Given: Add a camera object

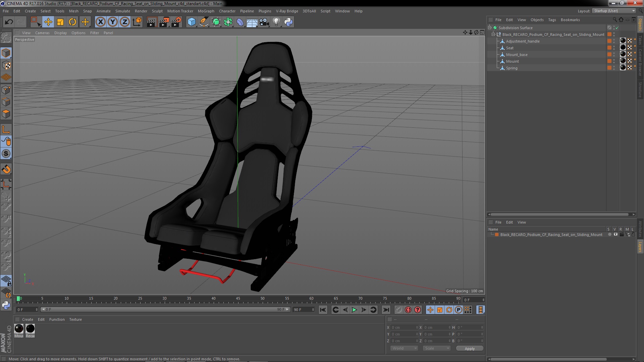Looking at the screenshot, I should tap(264, 22).
